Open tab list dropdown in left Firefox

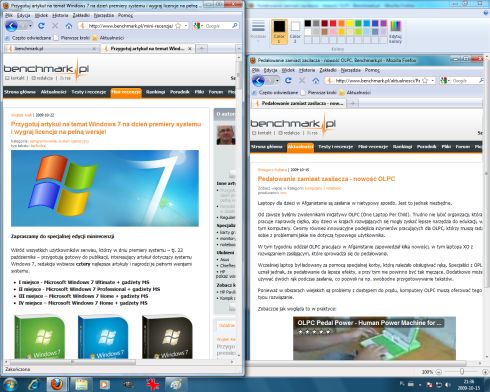click(x=239, y=49)
